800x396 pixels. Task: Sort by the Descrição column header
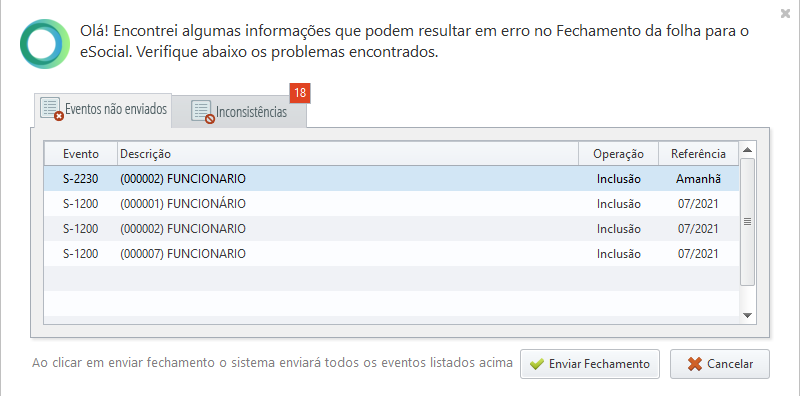(x=348, y=154)
